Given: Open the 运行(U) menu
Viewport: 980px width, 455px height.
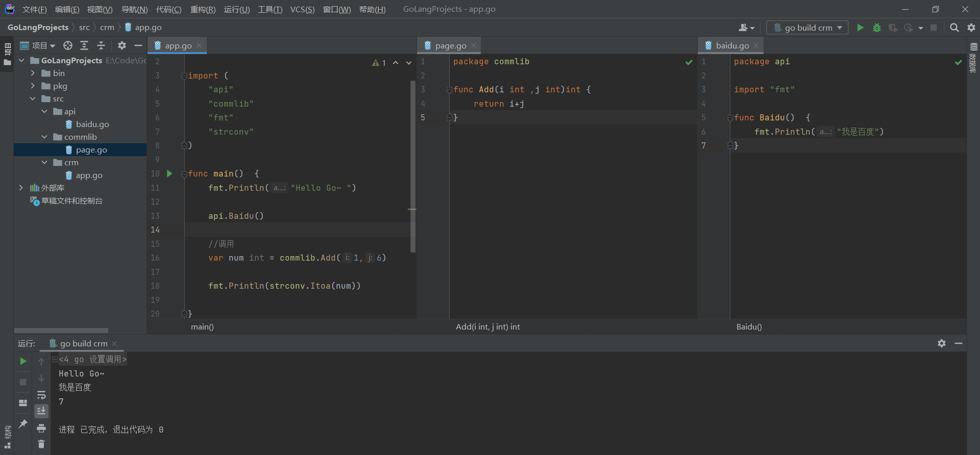Looking at the screenshot, I should click(237, 9).
